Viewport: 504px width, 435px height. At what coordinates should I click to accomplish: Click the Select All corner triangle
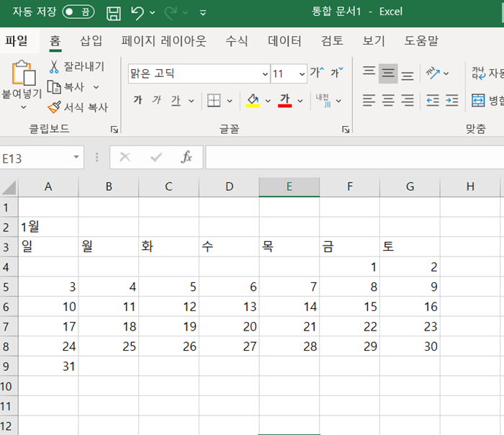pos(9,187)
